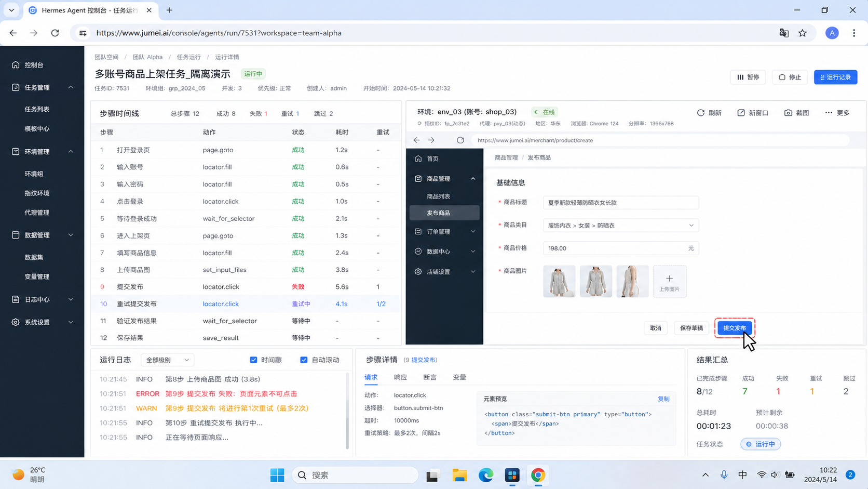The height and width of the screenshot is (489, 868).
Task: Take a 截图 of the environment
Action: pos(797,113)
